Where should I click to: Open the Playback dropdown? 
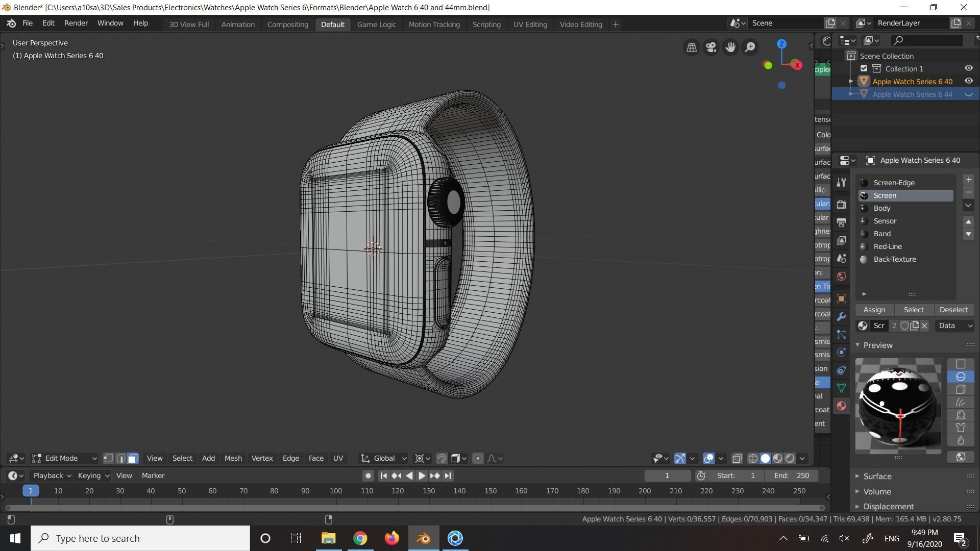[52, 475]
